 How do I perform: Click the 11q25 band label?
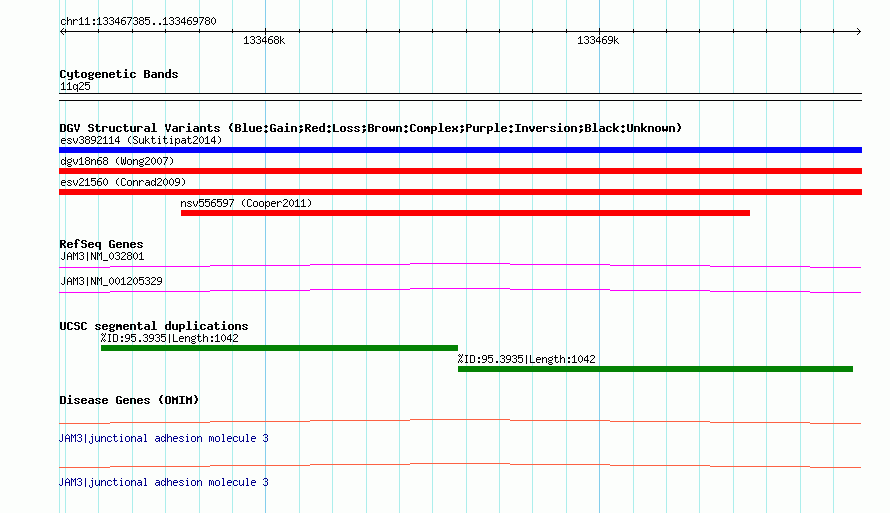[x=75, y=86]
